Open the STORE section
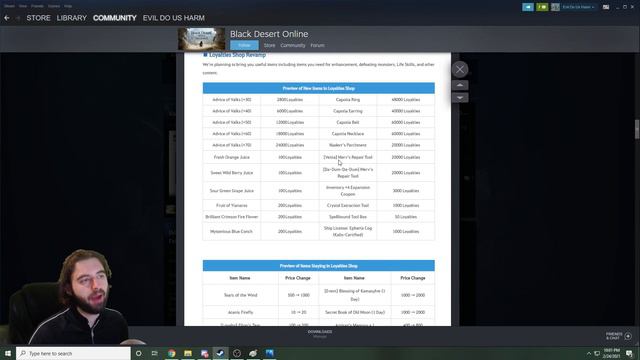The width and height of the screenshot is (640, 360). tap(38, 18)
